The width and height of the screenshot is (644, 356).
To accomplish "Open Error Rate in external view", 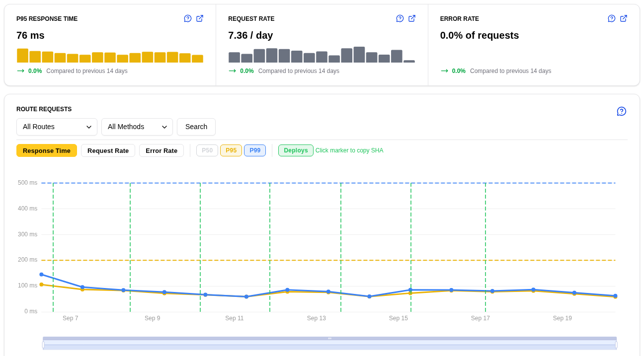I will tap(624, 18).
